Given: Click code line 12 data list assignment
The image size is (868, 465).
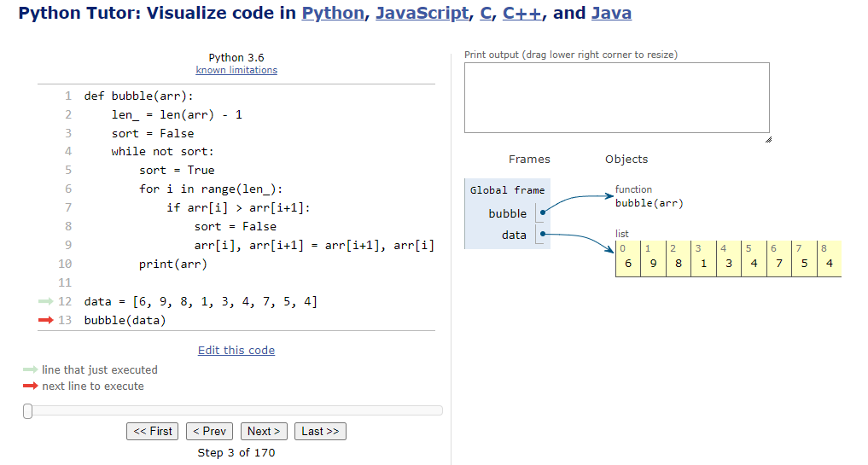Looking at the screenshot, I should (x=201, y=302).
